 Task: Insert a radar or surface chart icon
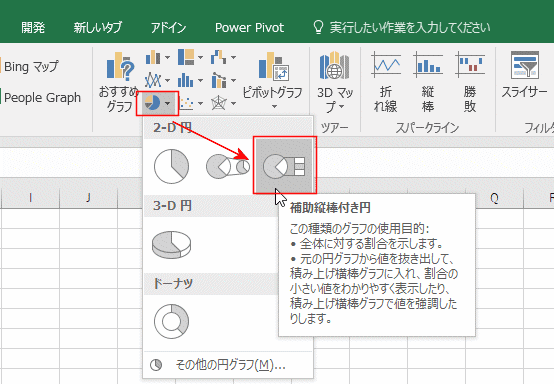(219, 103)
